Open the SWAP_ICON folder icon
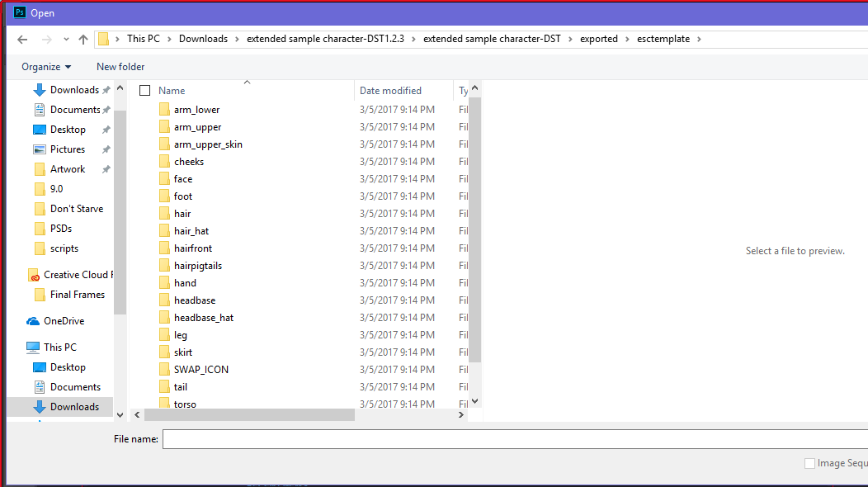The width and height of the screenshot is (868, 487). [163, 370]
